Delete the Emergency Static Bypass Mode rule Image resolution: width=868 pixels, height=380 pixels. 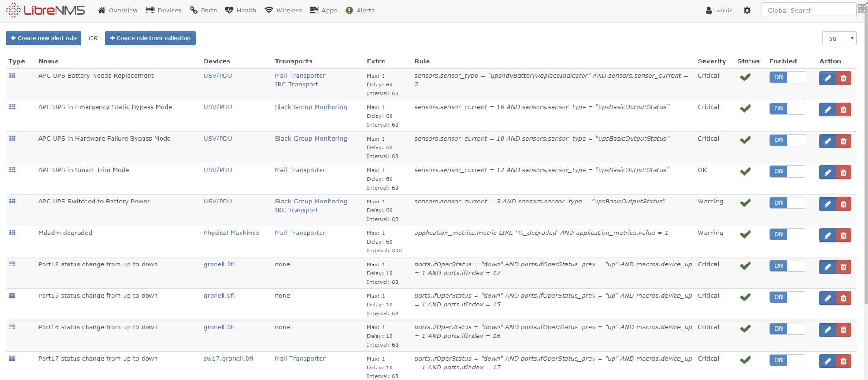pos(843,110)
